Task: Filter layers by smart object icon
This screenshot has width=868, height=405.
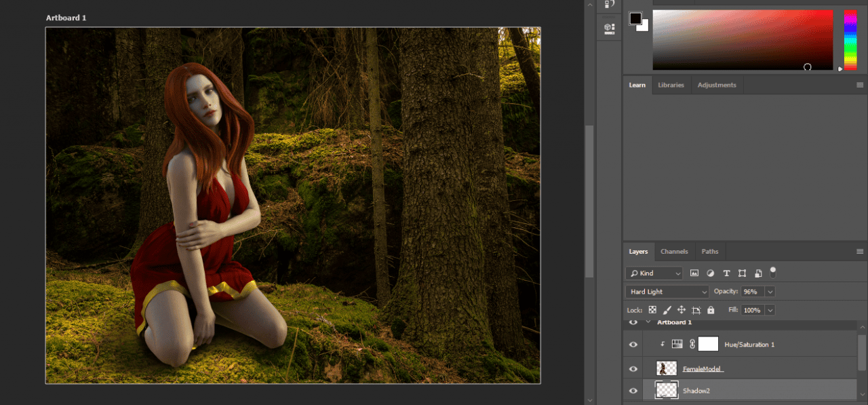Action: coord(757,273)
